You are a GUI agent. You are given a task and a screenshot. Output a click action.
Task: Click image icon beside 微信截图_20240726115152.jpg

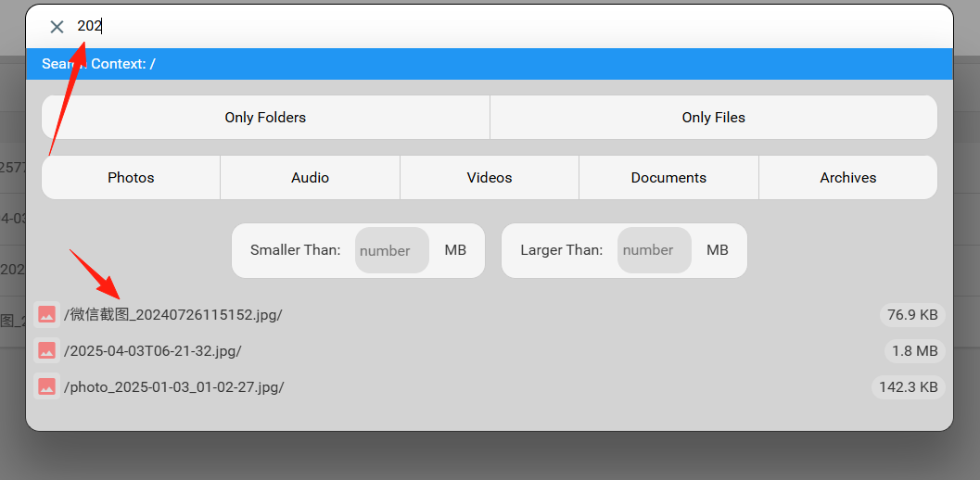(x=47, y=314)
